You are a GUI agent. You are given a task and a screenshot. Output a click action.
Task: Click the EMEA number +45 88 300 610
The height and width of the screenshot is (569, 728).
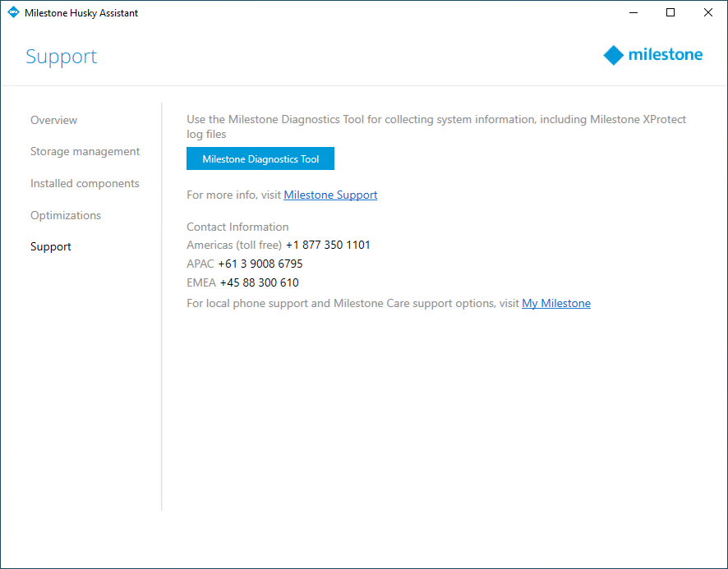click(259, 282)
